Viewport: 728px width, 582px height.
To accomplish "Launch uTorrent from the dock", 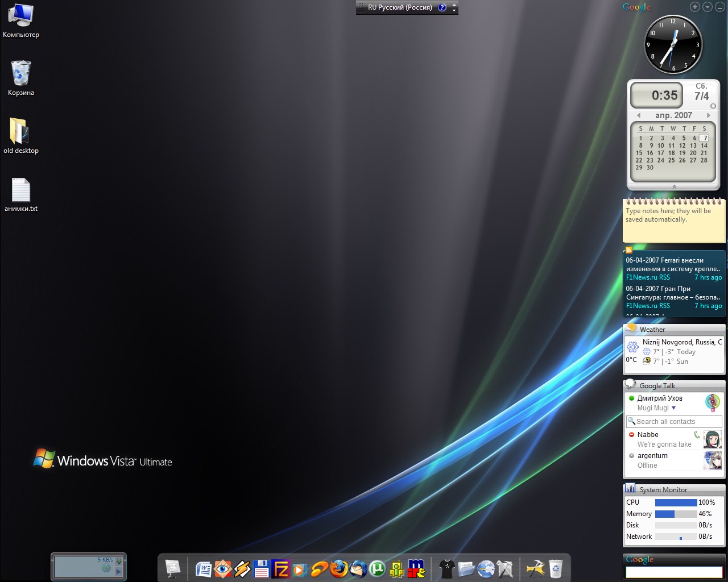I will pyautogui.click(x=378, y=568).
